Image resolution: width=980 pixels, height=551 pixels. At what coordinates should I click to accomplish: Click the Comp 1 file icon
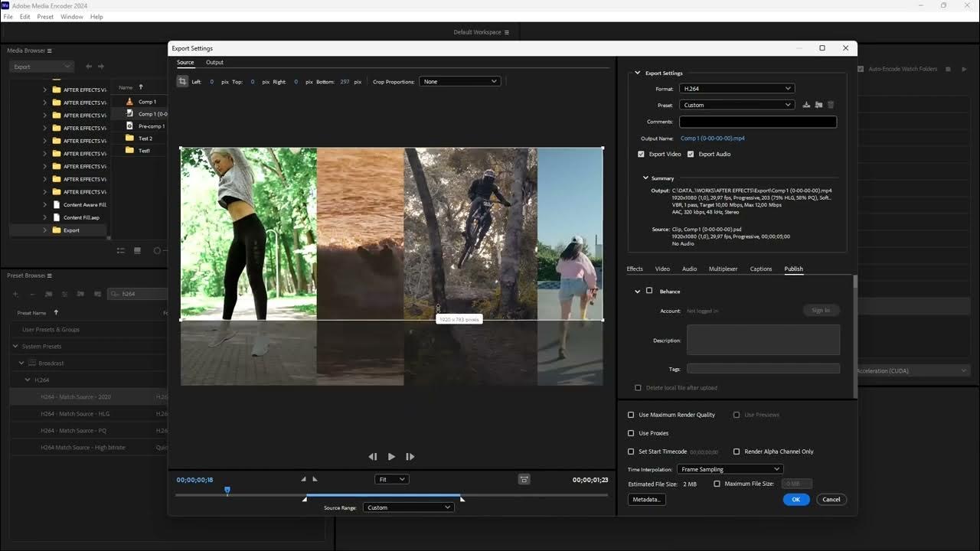pos(129,102)
